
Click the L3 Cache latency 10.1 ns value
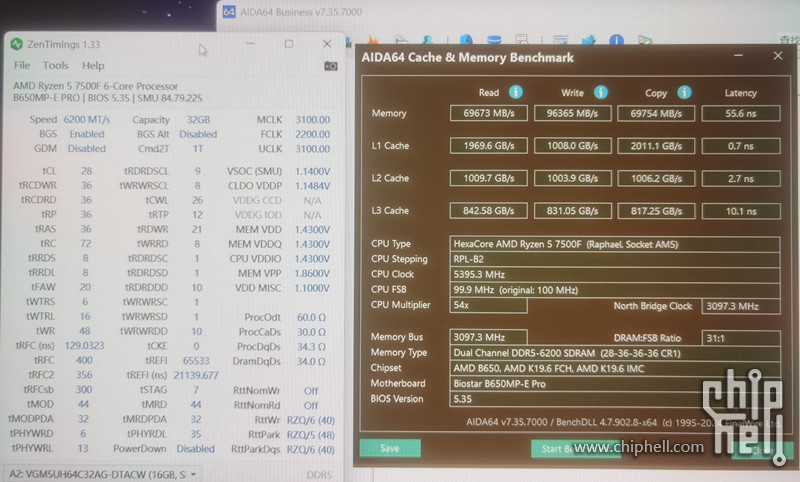click(741, 211)
